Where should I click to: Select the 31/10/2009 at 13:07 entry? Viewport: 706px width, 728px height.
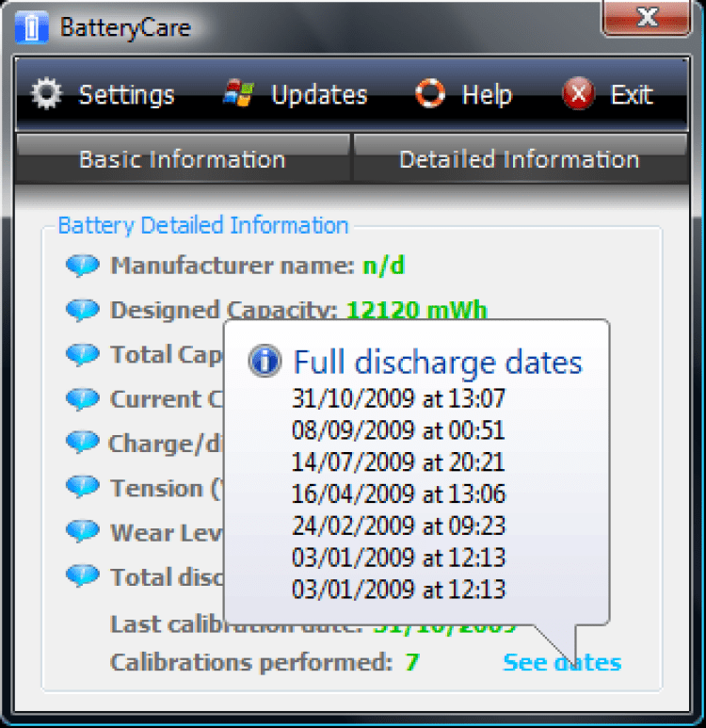[398, 398]
